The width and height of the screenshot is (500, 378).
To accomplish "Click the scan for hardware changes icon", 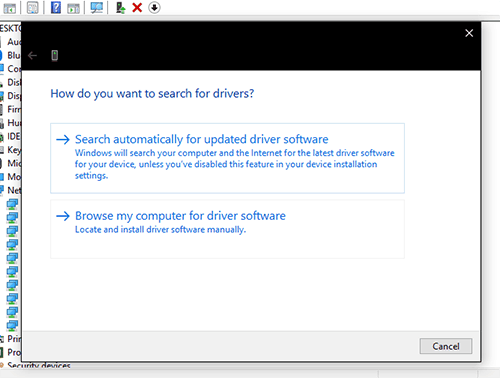I will click(x=97, y=8).
